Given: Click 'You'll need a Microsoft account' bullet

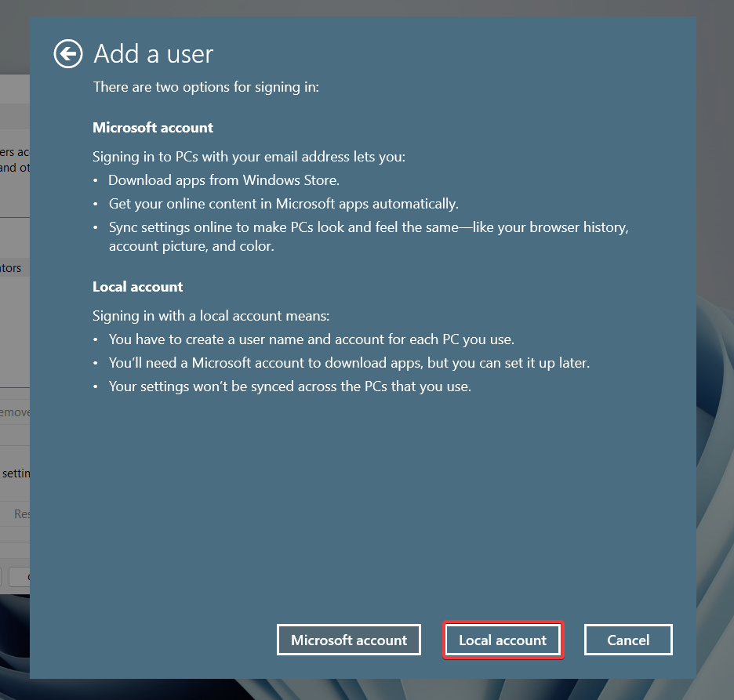Looking at the screenshot, I should click(x=349, y=363).
